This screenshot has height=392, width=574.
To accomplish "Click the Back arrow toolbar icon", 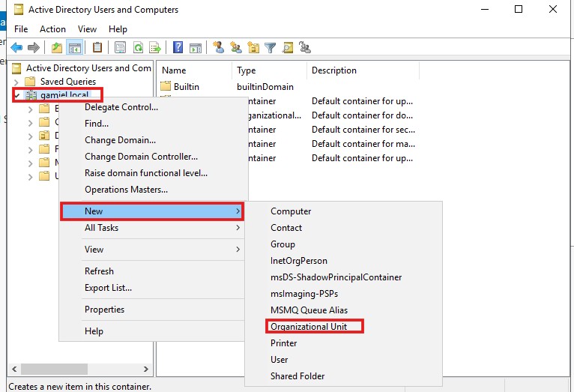I will (16, 47).
